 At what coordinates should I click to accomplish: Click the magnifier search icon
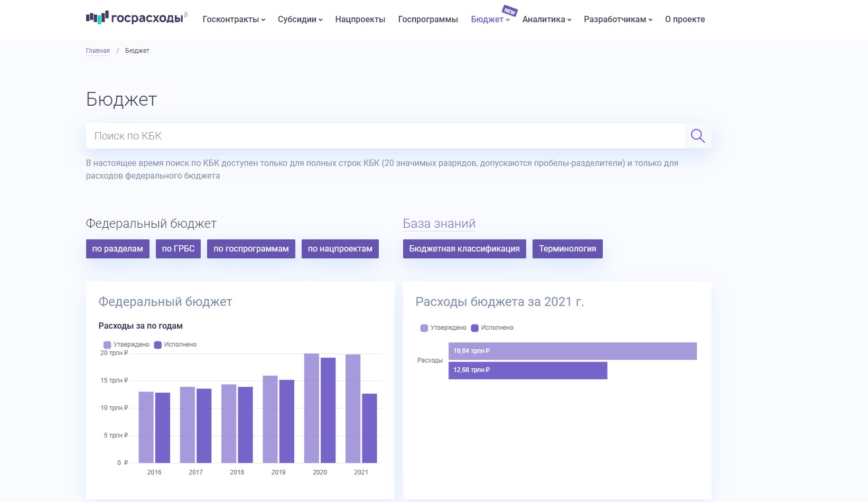(698, 136)
